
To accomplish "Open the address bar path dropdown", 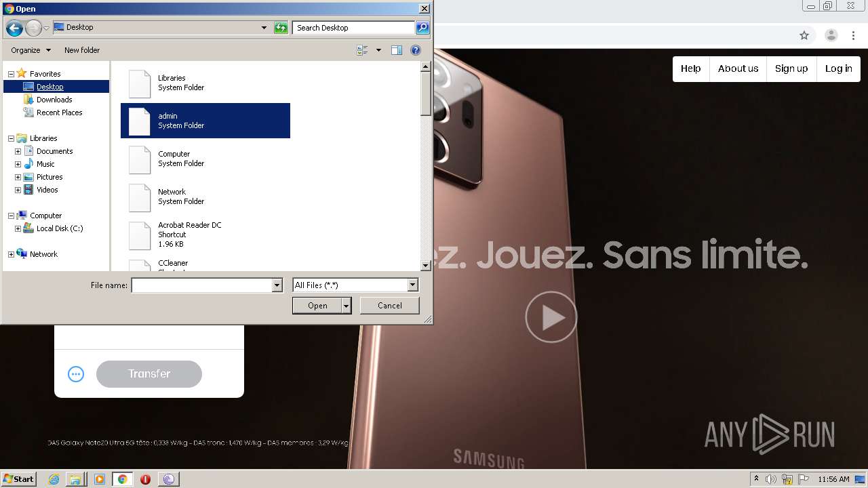I will pos(264,28).
